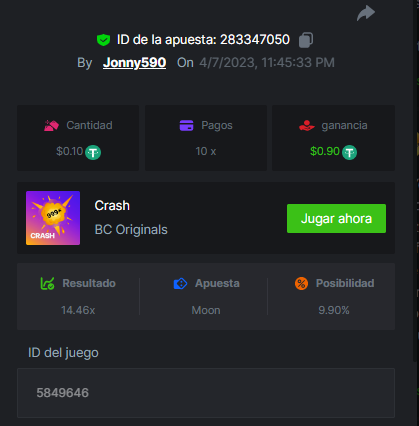Select the ID del juego field 5849646

pyautogui.click(x=206, y=393)
